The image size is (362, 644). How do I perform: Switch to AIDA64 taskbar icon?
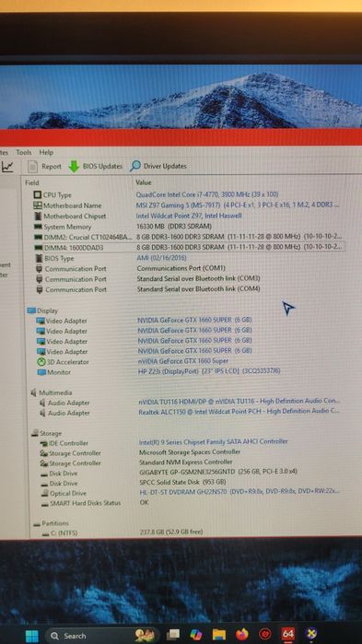(x=288, y=634)
